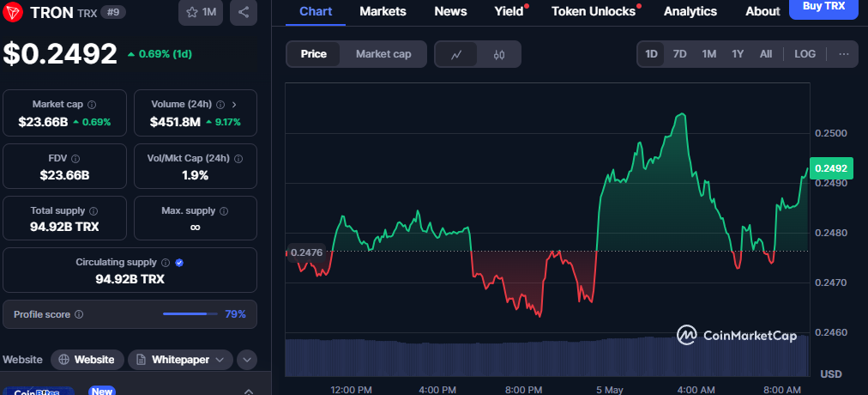Click the 0.2476 opening price chart label

(307, 252)
